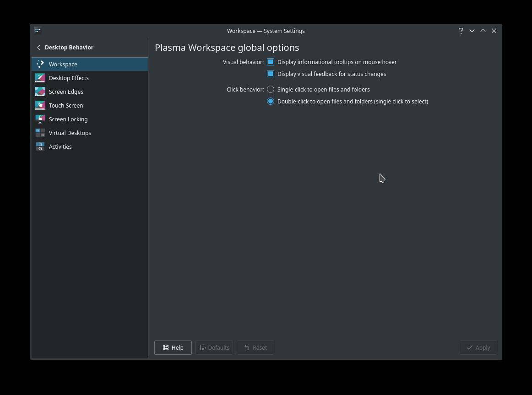Click the Workspace sidebar icon
The width and height of the screenshot is (532, 395).
click(x=40, y=64)
